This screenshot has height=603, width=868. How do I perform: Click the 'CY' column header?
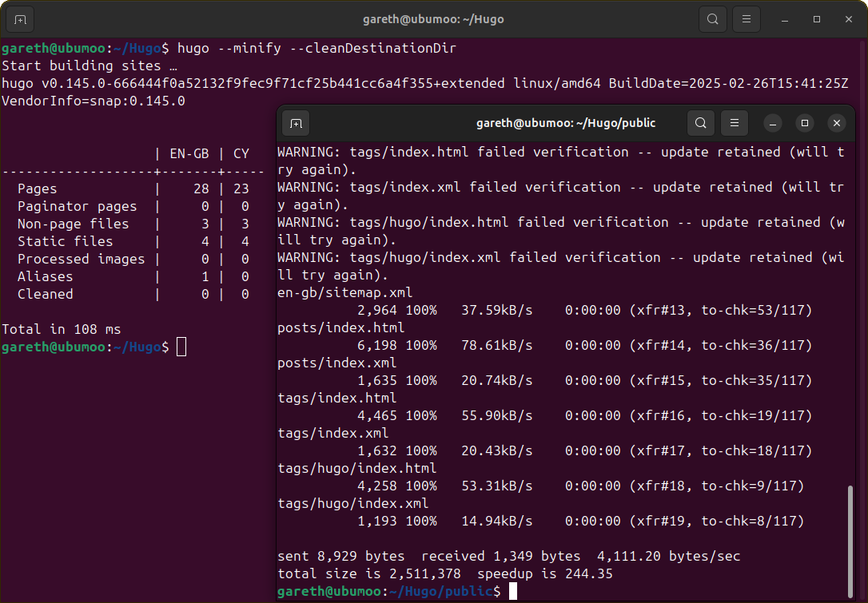[241, 154]
